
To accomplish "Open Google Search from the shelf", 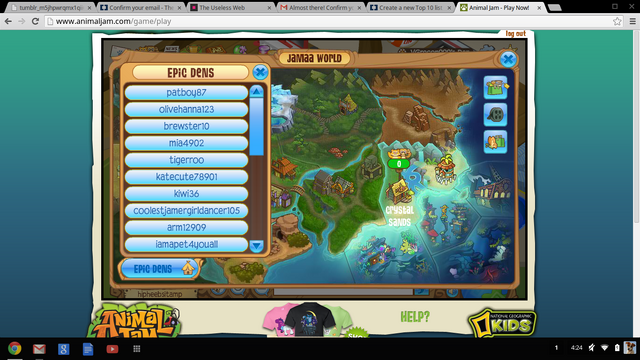I will coord(63,349).
